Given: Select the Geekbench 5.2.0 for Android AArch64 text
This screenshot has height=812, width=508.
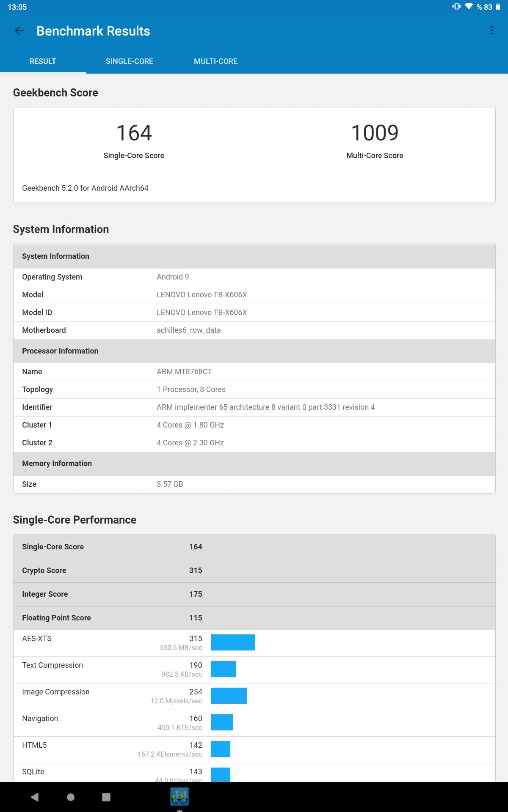Looking at the screenshot, I should tap(85, 188).
